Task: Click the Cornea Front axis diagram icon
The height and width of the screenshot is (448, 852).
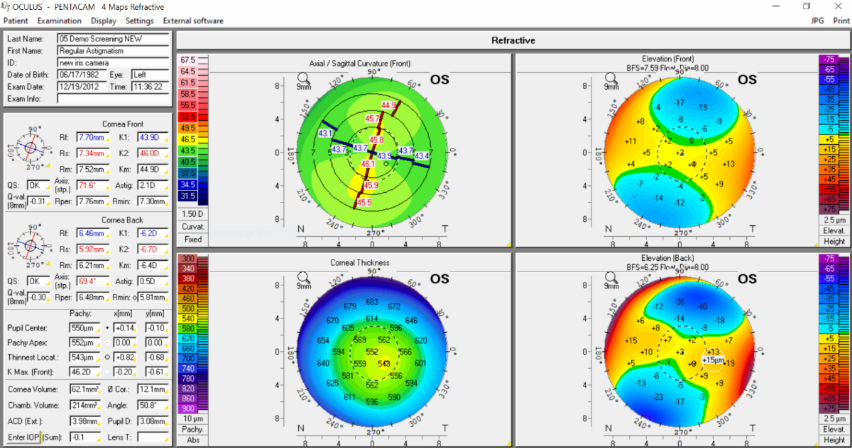Action: pos(30,147)
